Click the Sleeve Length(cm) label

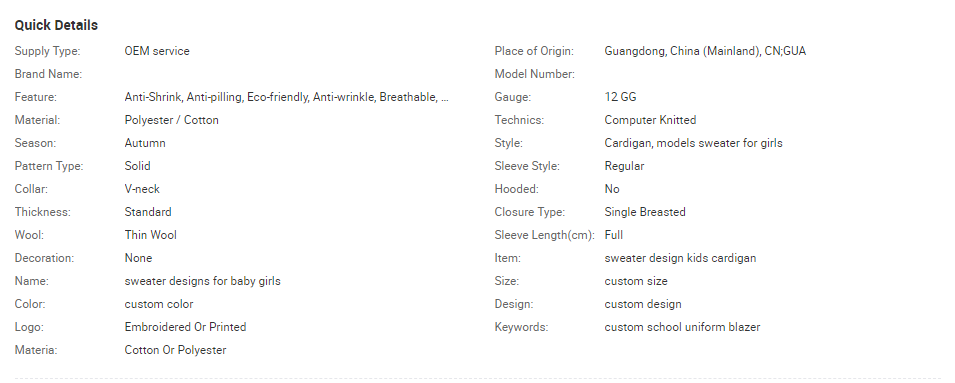pos(544,235)
